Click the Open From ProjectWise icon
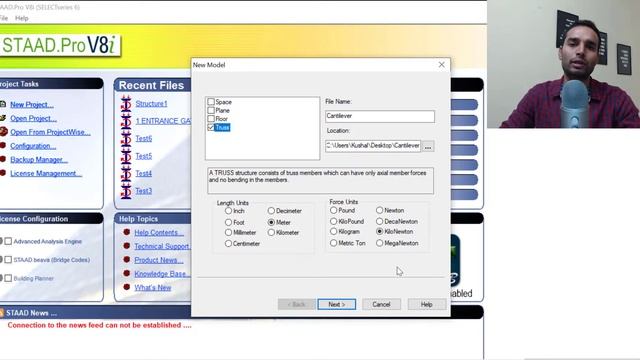The height and width of the screenshot is (360, 640). point(3,131)
